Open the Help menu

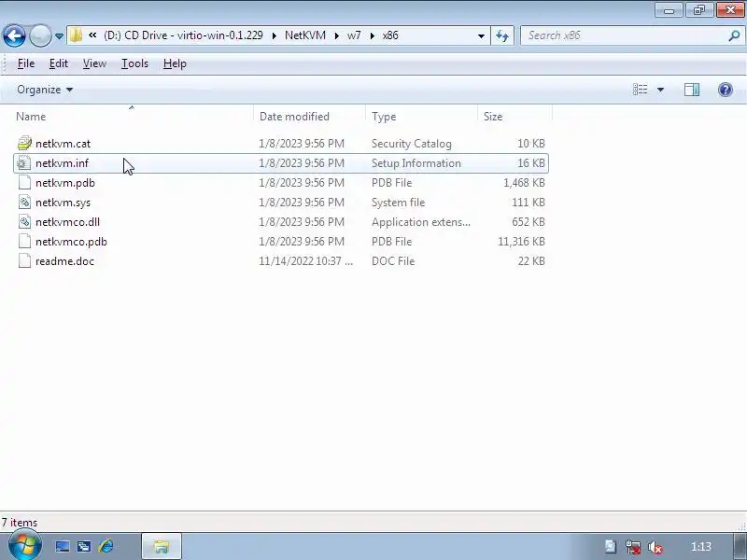(175, 63)
